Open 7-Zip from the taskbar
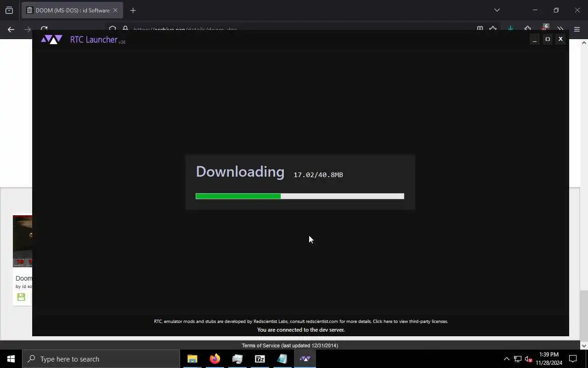588x368 pixels. (x=260, y=359)
